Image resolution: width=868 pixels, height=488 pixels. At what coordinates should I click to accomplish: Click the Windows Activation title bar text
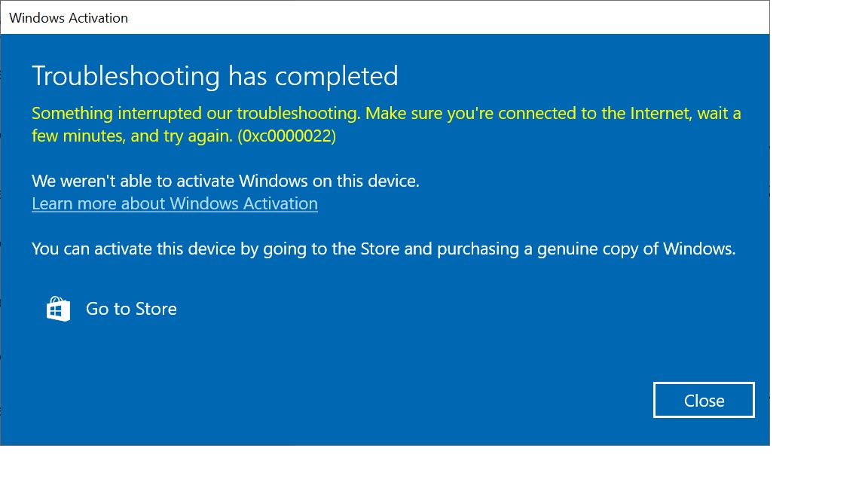pos(69,18)
